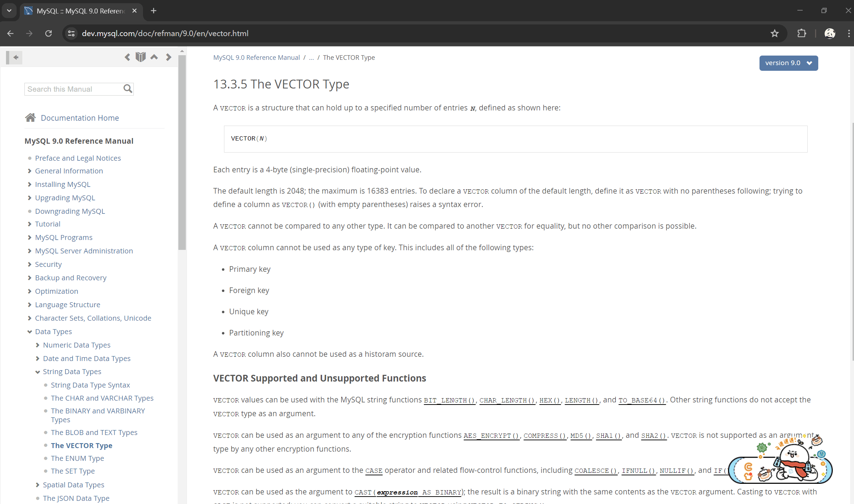Expand Date and Time Data Types subsection
This screenshot has width=854, height=504.
(x=38, y=359)
